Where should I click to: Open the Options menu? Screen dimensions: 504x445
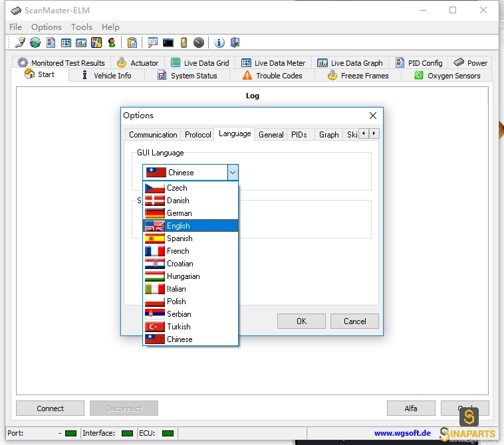pos(47,27)
